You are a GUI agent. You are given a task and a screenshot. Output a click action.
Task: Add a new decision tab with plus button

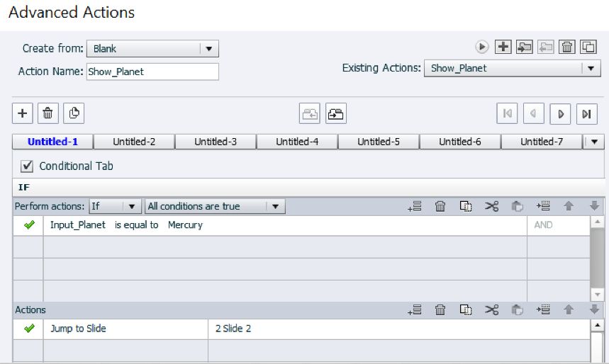click(22, 113)
